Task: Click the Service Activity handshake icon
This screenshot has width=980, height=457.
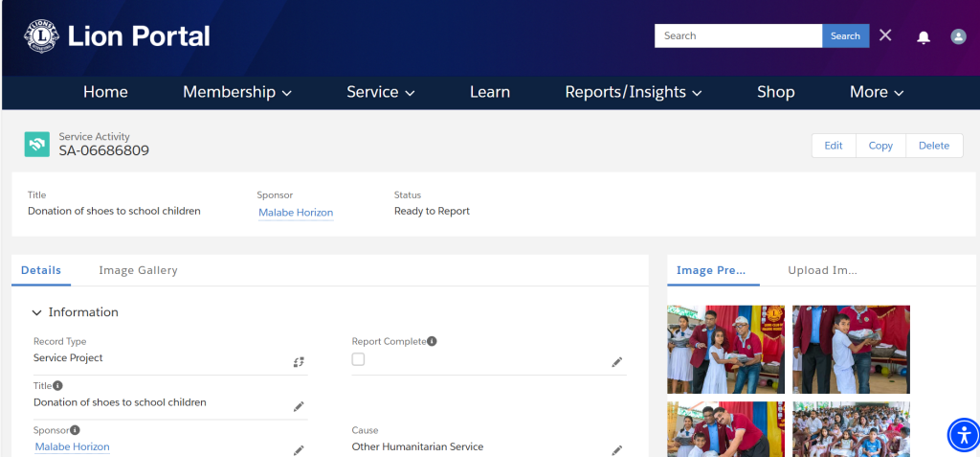Action: [37, 144]
